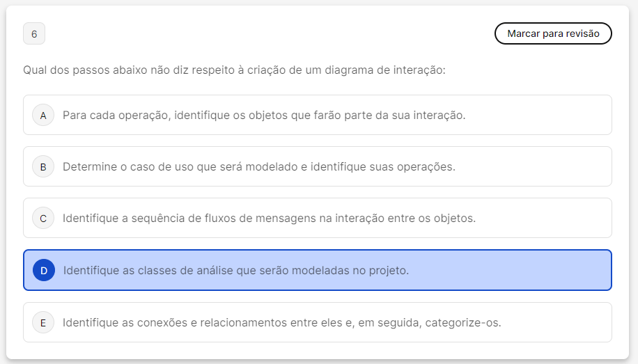Click the highlighted letter D circle
Screen dimensions: 638x364
44,270
